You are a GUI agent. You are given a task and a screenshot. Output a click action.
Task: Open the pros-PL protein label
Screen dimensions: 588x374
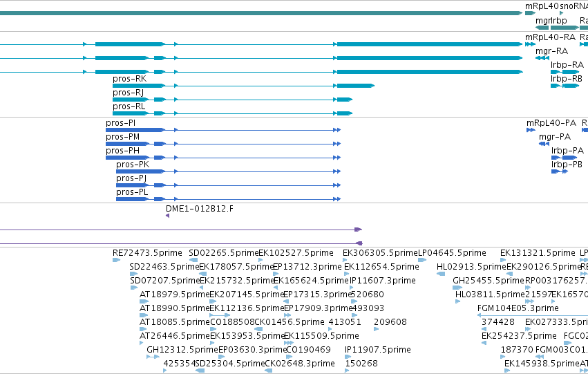[x=132, y=192]
